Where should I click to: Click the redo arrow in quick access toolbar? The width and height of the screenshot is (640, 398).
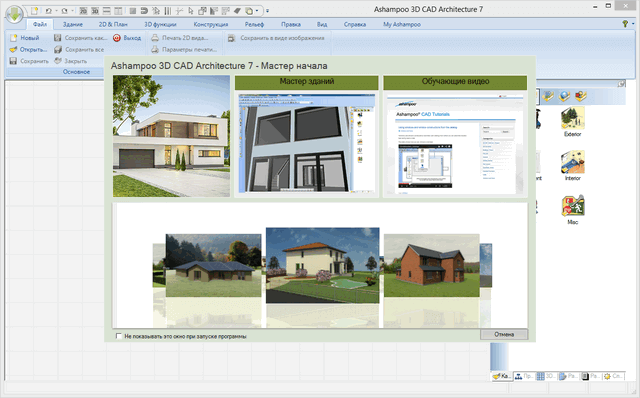64,11
